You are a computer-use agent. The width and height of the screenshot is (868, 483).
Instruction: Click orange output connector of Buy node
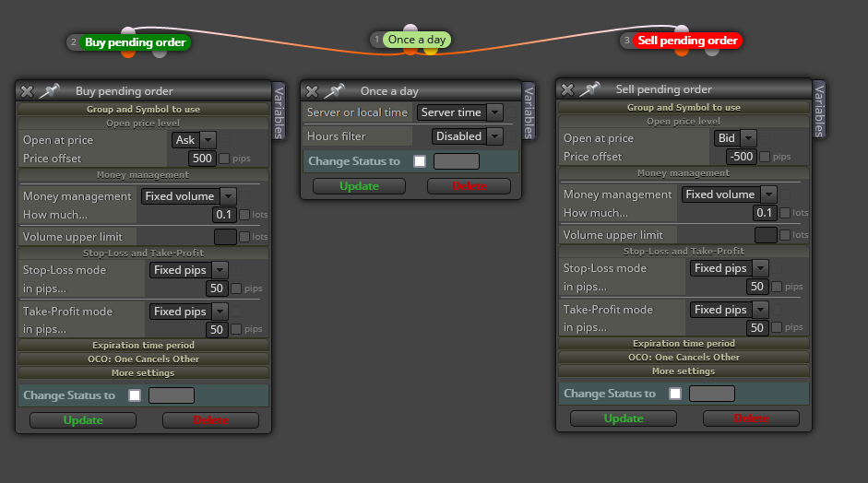[x=128, y=53]
